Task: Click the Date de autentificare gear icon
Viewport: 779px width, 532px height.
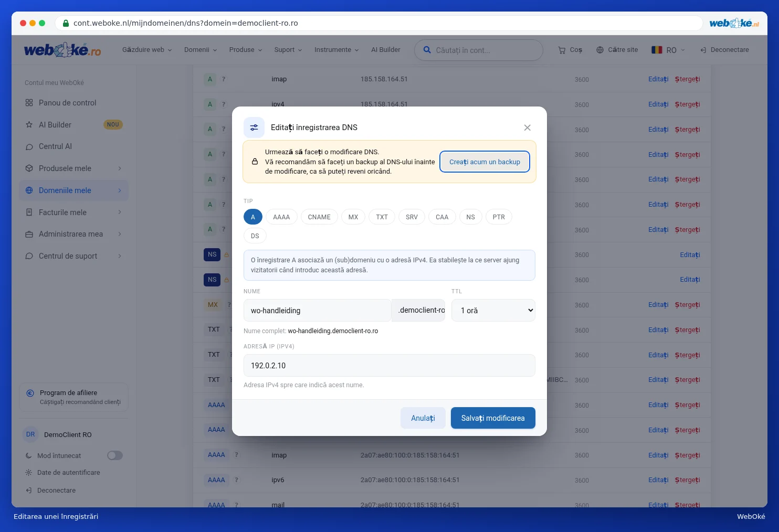Action: click(29, 473)
